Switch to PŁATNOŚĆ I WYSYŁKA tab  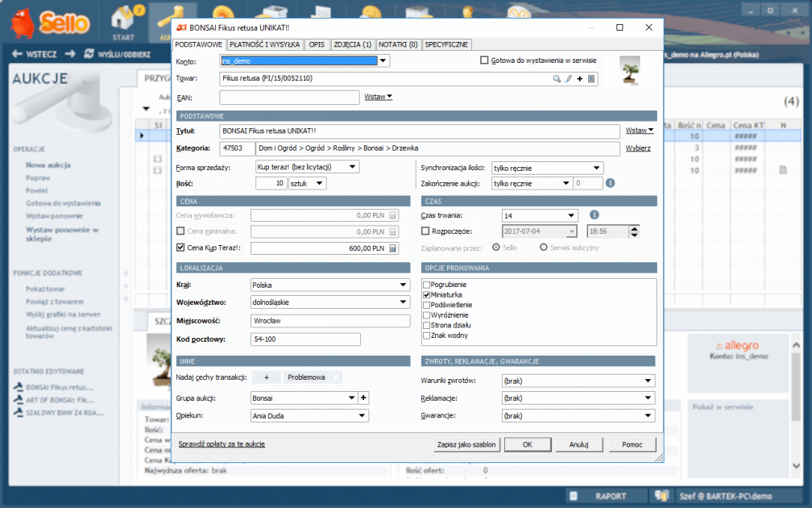tap(264, 44)
